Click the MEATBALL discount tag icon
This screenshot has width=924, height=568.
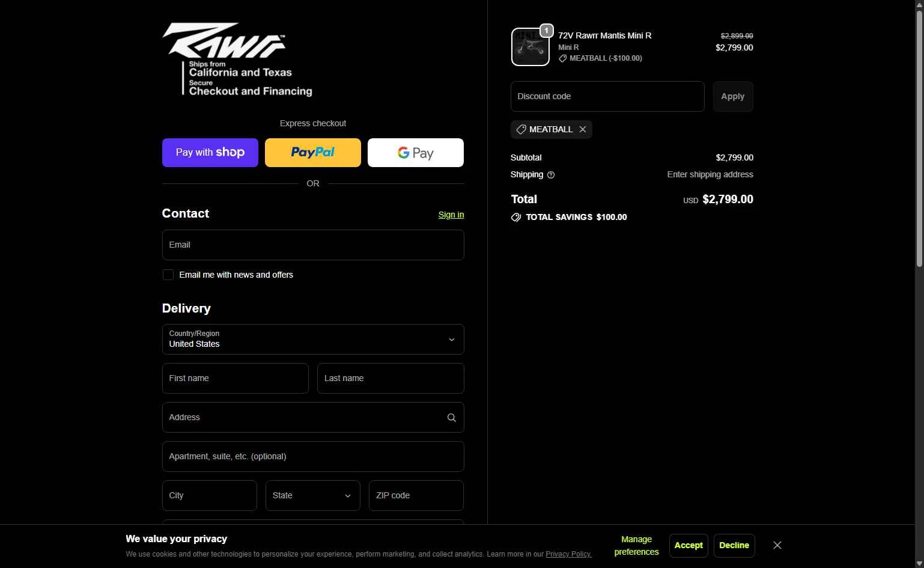click(521, 129)
